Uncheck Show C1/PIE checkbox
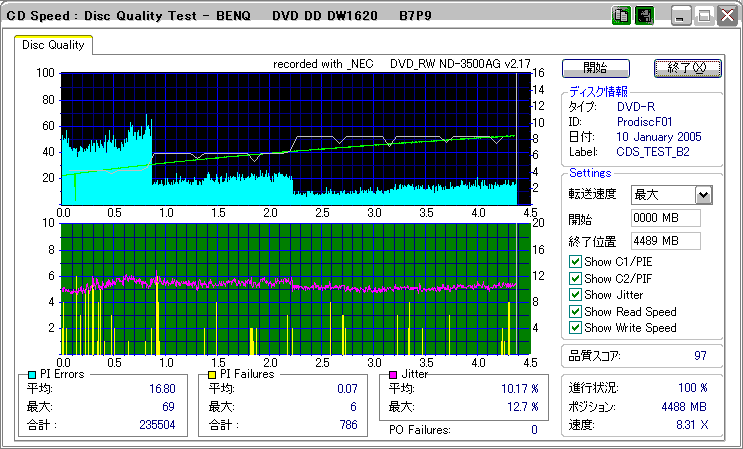Viewport: 743px width, 449px height. (575, 261)
